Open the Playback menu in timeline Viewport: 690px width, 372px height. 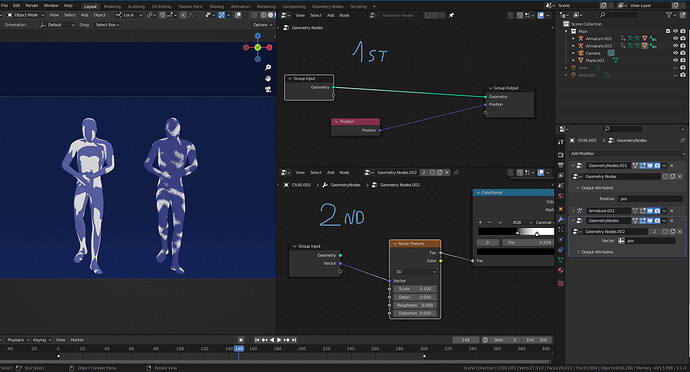pos(18,340)
